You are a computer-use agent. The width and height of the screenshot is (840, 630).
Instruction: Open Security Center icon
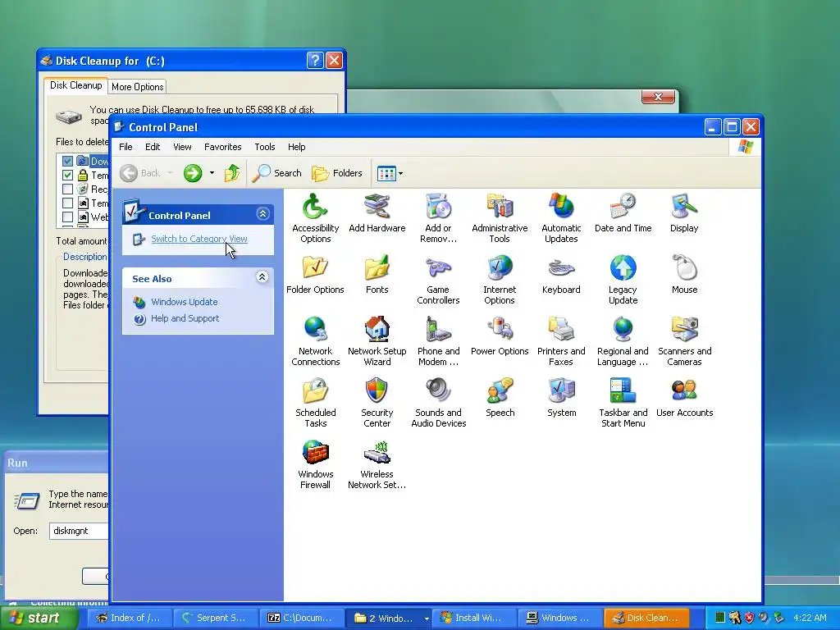(x=377, y=403)
